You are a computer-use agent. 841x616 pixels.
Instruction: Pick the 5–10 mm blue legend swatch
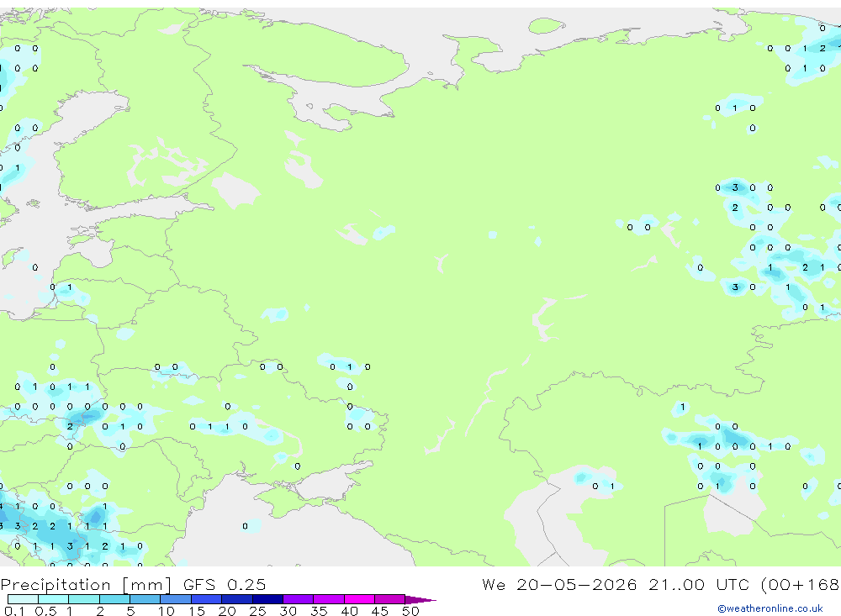pos(145,599)
